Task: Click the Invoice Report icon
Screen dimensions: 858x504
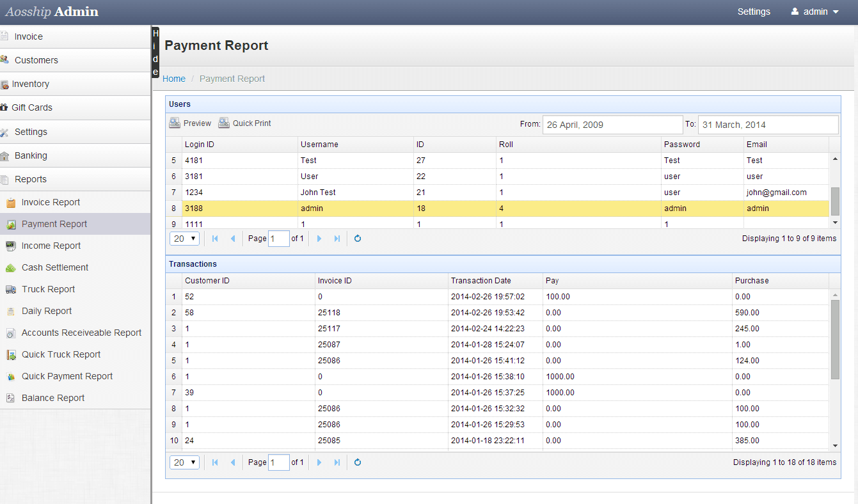Action: click(10, 203)
